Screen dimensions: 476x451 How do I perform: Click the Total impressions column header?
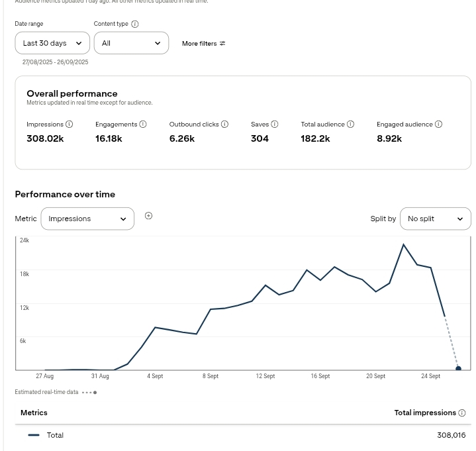(425, 413)
